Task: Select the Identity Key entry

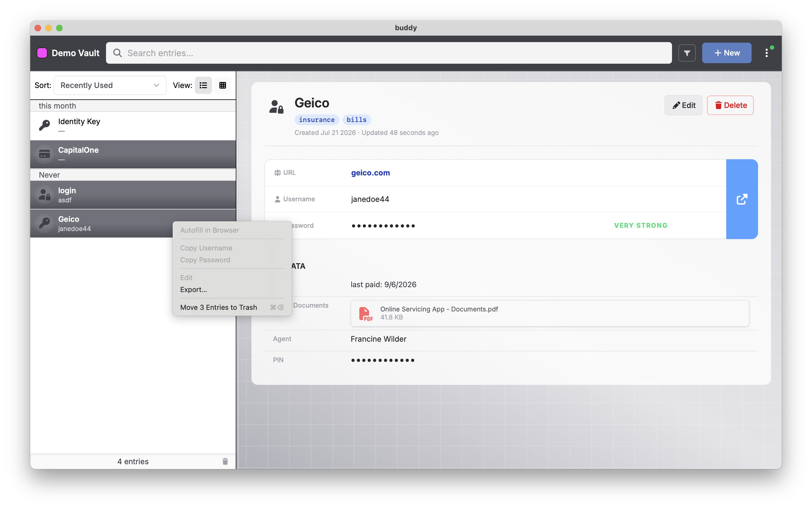Action: (x=133, y=125)
